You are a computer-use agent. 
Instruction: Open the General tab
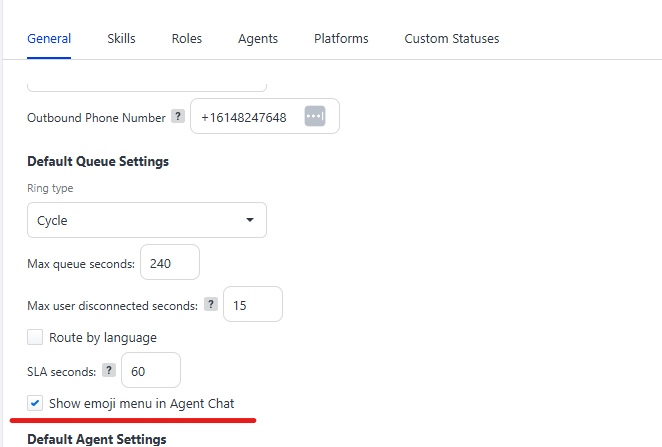point(49,39)
